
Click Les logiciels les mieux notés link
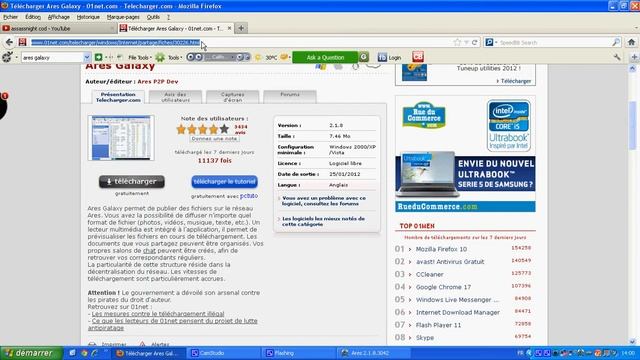pyautogui.click(x=323, y=221)
